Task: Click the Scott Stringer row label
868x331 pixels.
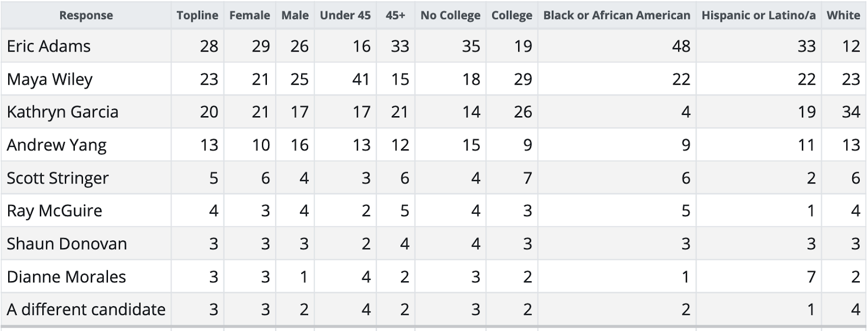Action: (58, 178)
